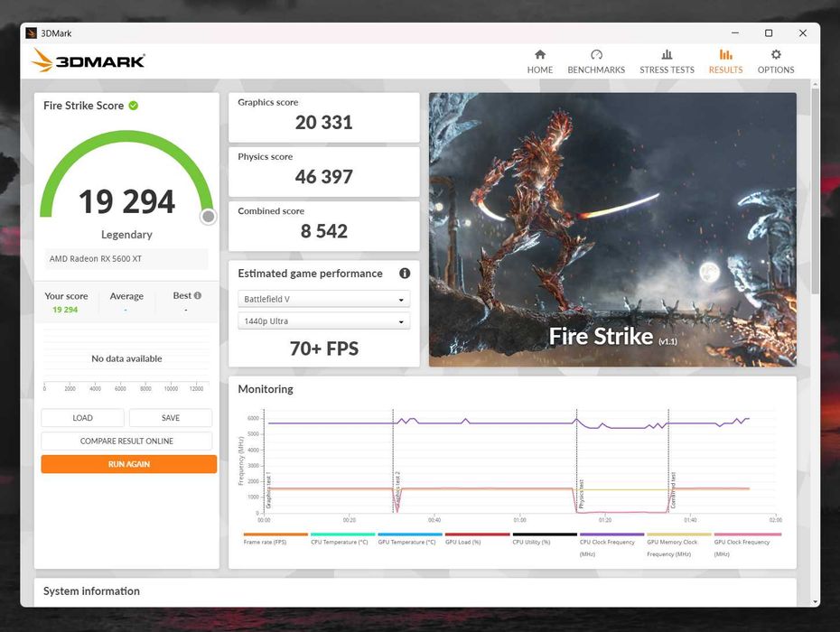Click info icon beside Estimated game performance

pos(405,274)
